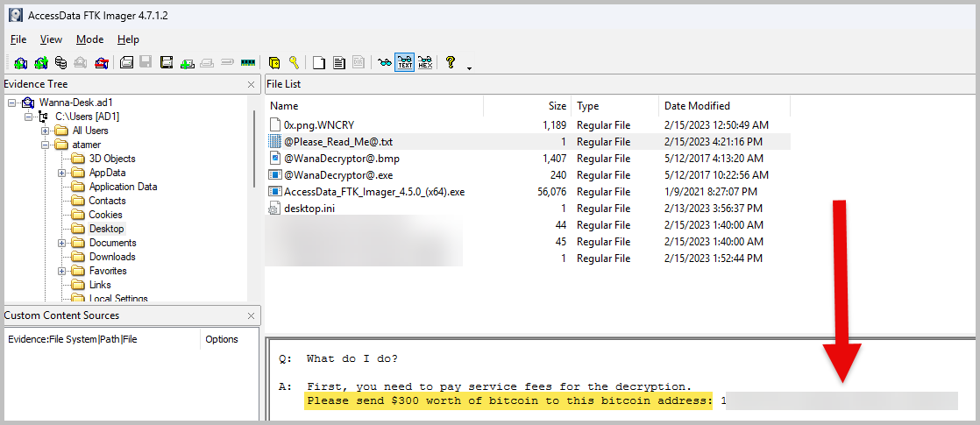This screenshot has width=980, height=425.
Task: Expand the All Users folder node
Action: (45, 131)
